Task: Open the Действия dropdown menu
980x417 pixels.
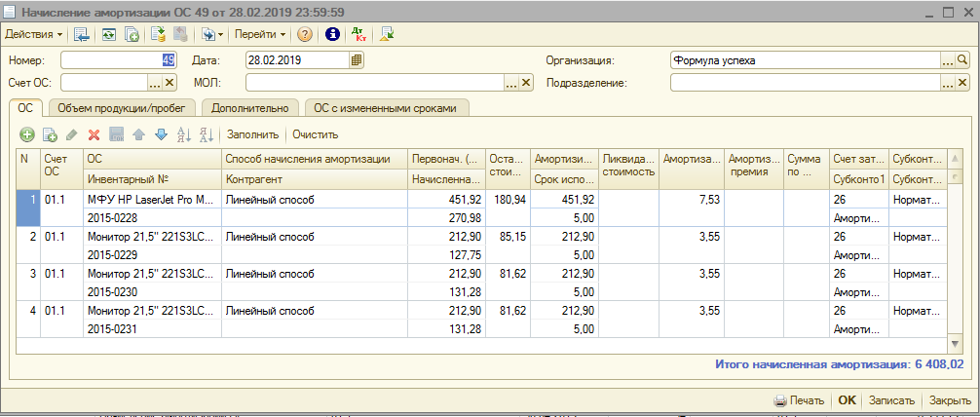Action: [33, 34]
